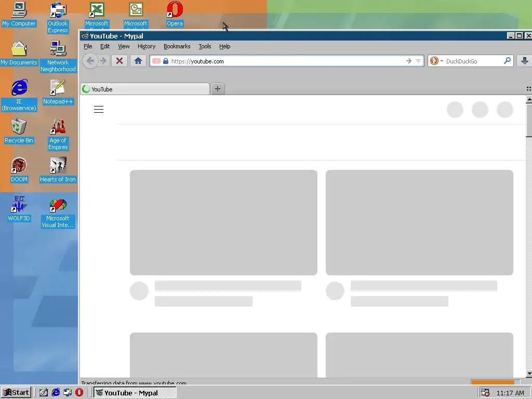Click the notepad quick launch icon
This screenshot has width=532, height=399.
pyautogui.click(x=44, y=393)
